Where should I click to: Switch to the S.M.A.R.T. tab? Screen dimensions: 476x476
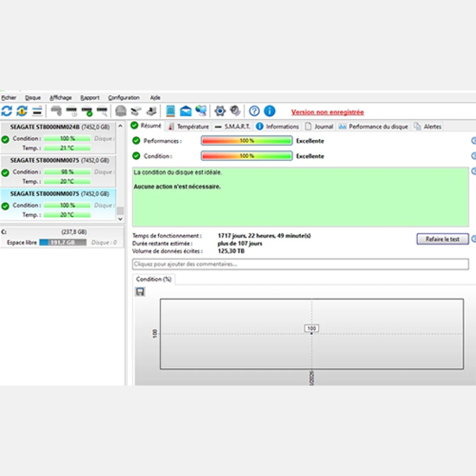[232, 127]
